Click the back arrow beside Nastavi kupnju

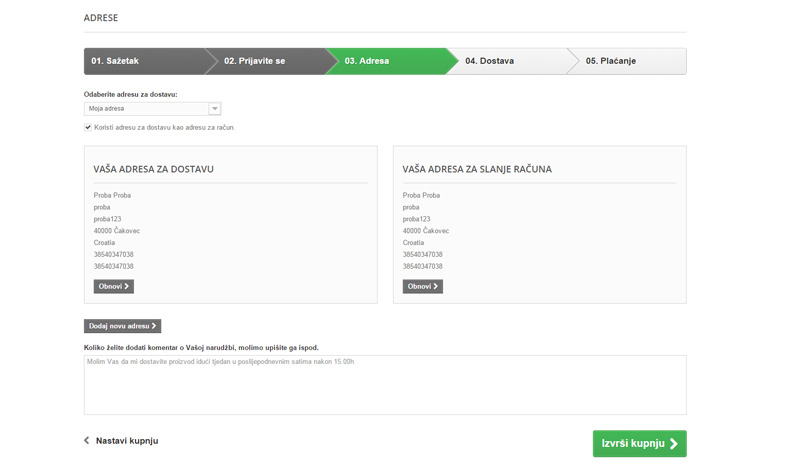[x=87, y=441]
